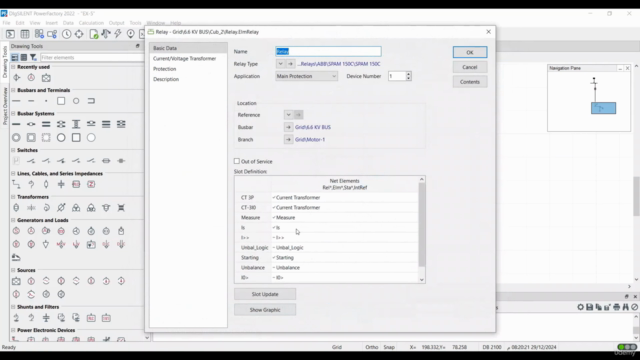The height and width of the screenshot is (360, 640).
Task: Click the location pin toolbar icon
Action: (x=131, y=34)
